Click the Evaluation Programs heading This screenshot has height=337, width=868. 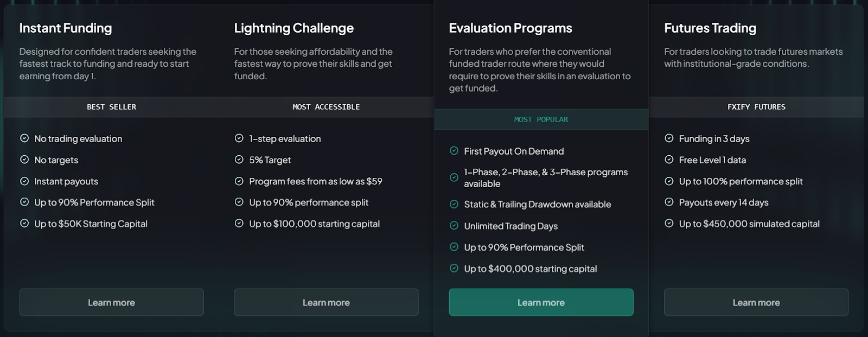tap(510, 28)
